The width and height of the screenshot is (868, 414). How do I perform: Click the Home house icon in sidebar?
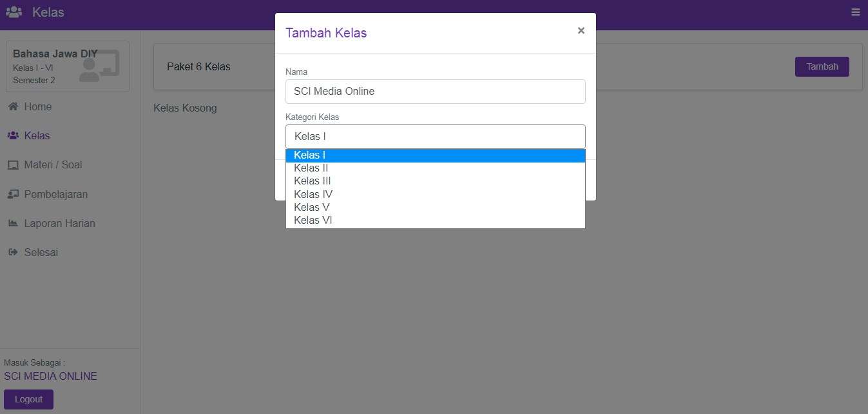coord(13,107)
